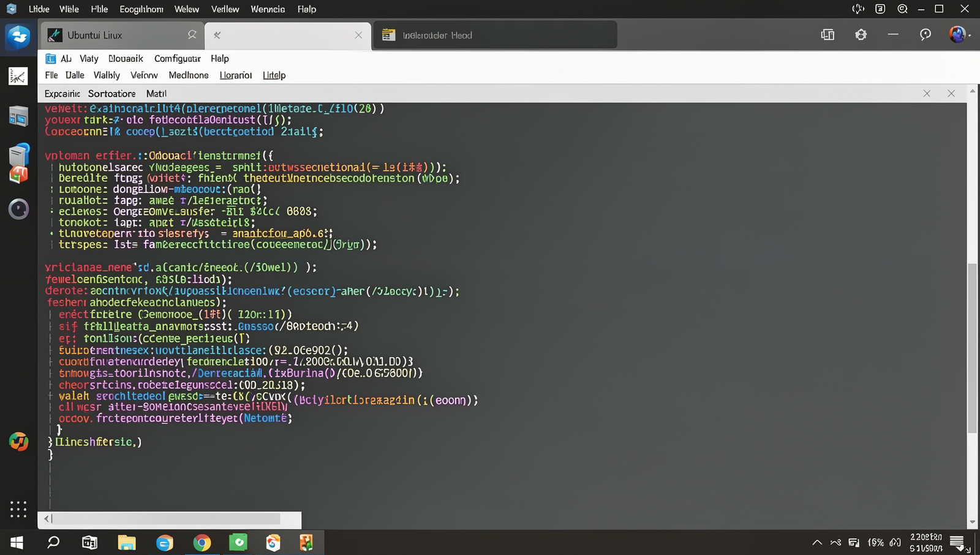Click the title bar sync icon
Image resolution: width=980 pixels, height=555 pixels.
tap(858, 9)
